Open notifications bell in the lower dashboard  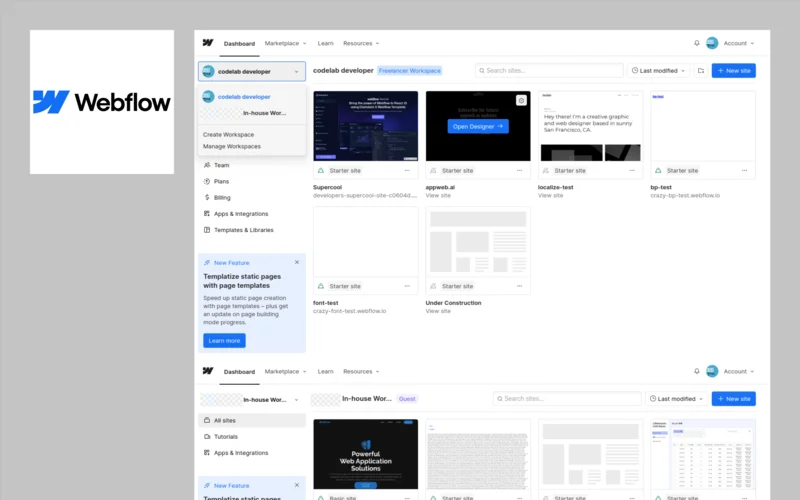click(x=696, y=371)
